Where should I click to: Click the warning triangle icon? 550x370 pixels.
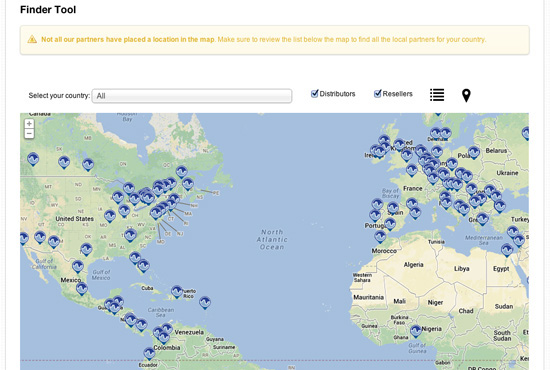click(x=32, y=39)
